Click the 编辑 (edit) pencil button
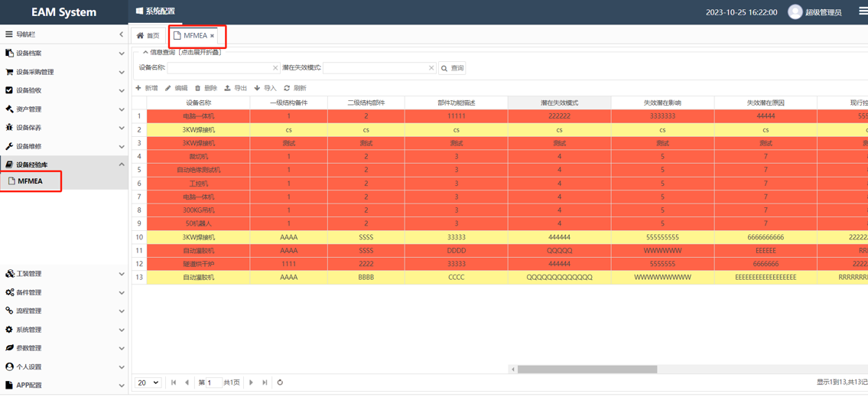Image resolution: width=868 pixels, height=397 pixels. [177, 88]
